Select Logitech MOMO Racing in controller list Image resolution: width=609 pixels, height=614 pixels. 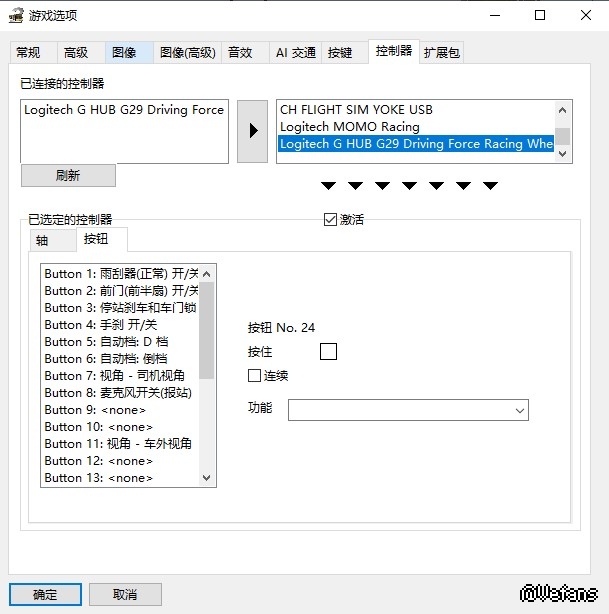click(350, 127)
